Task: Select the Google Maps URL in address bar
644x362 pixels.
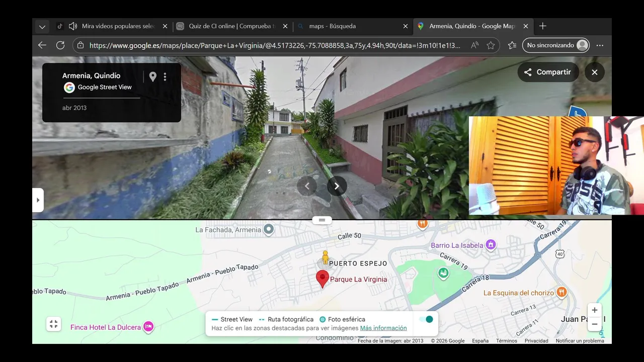Action: pos(275,45)
